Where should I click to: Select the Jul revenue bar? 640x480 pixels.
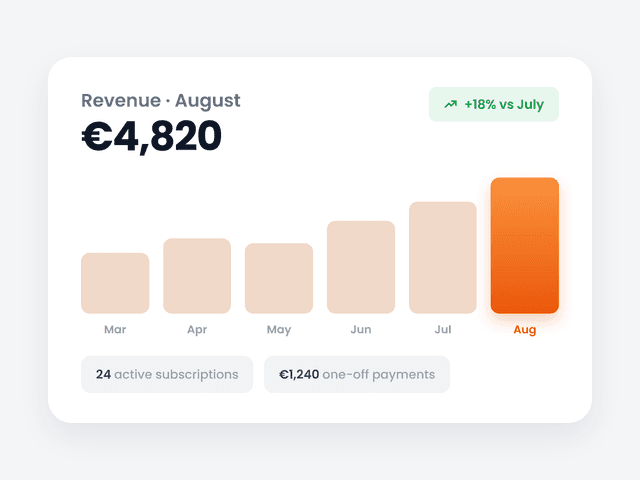pos(443,258)
